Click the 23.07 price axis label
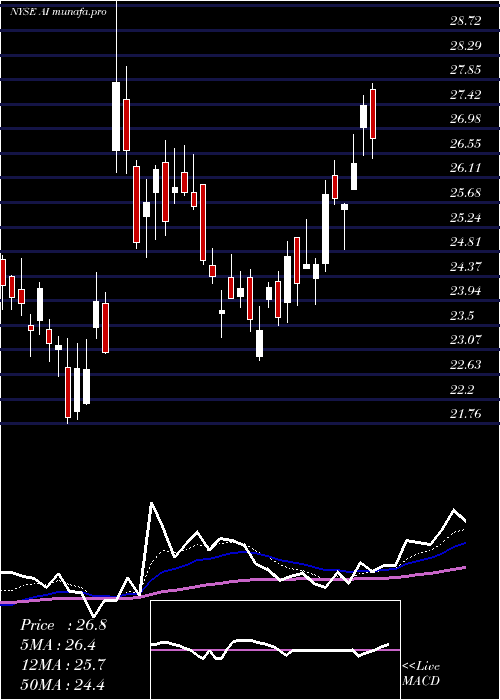 pos(466,340)
